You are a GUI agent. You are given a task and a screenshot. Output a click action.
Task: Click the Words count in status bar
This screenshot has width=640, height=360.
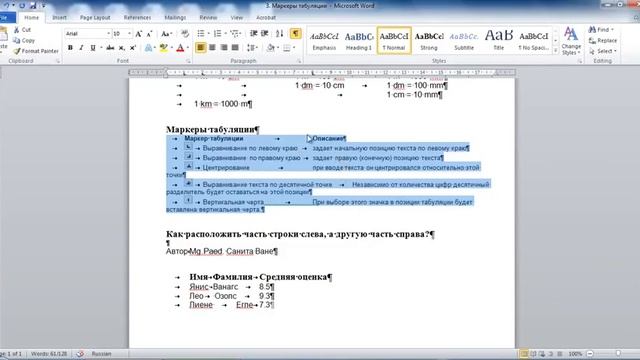point(49,353)
